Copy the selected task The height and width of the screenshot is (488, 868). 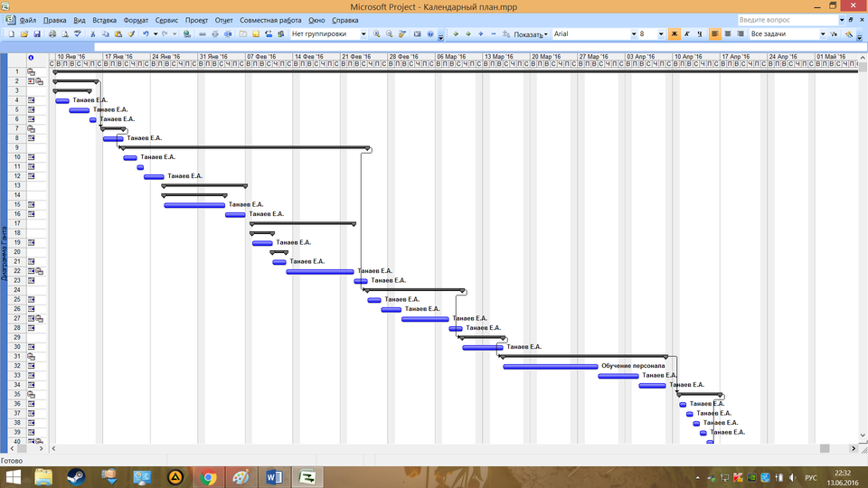pos(106,34)
